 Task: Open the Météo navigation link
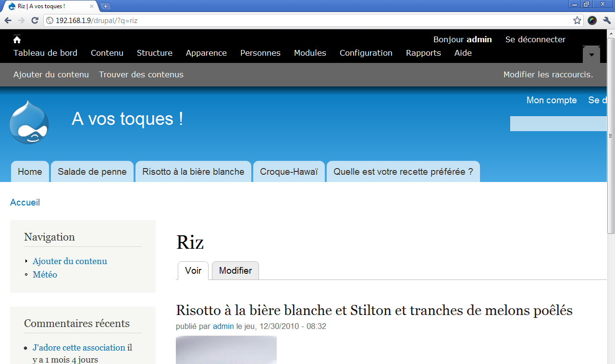(x=45, y=275)
